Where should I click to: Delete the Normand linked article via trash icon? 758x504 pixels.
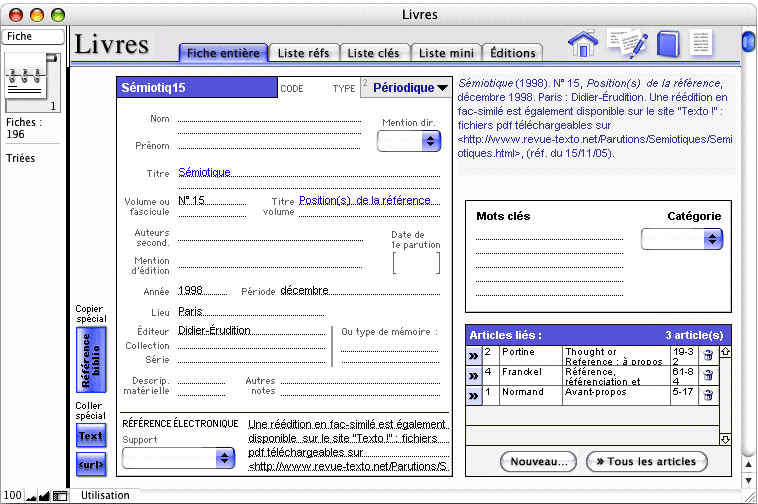(708, 395)
